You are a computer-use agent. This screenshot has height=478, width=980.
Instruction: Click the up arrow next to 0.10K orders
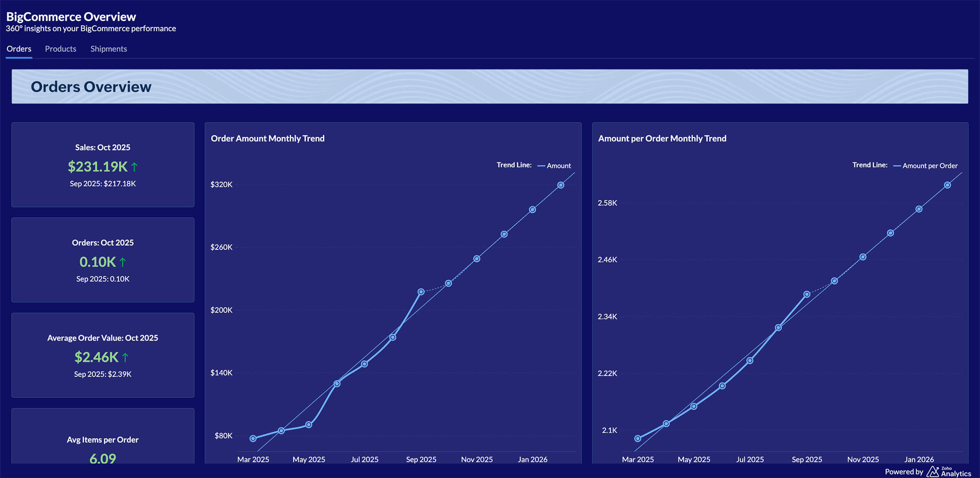click(122, 262)
